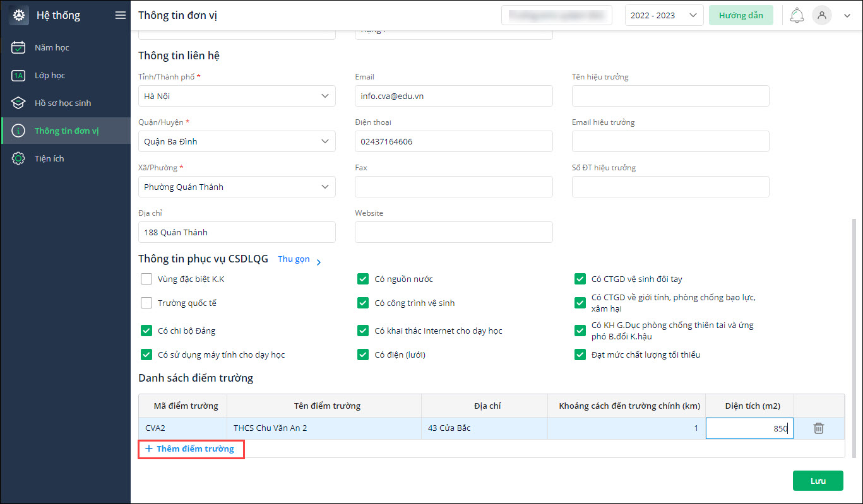Expand the user account arrow menu
Screen dimensions: 863x504
[847, 16]
